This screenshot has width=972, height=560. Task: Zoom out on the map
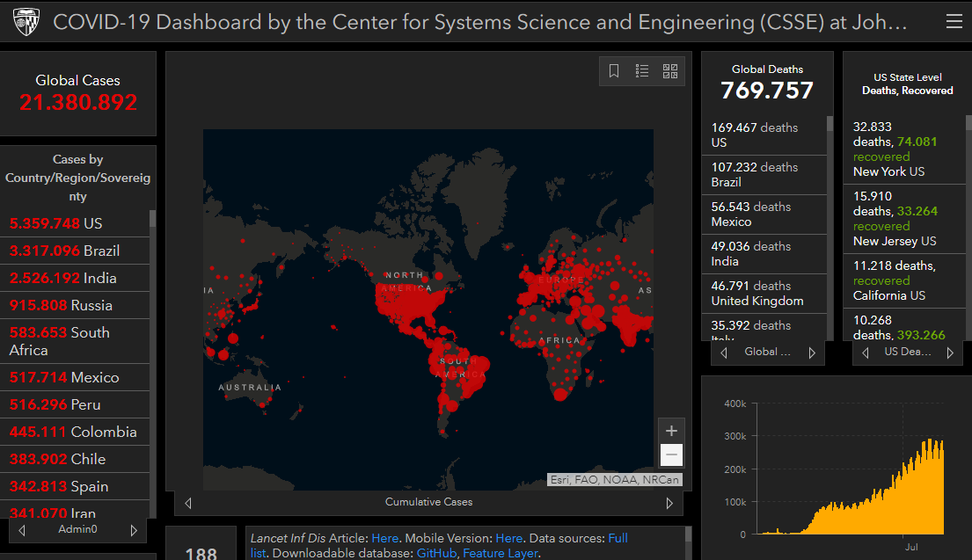(671, 455)
